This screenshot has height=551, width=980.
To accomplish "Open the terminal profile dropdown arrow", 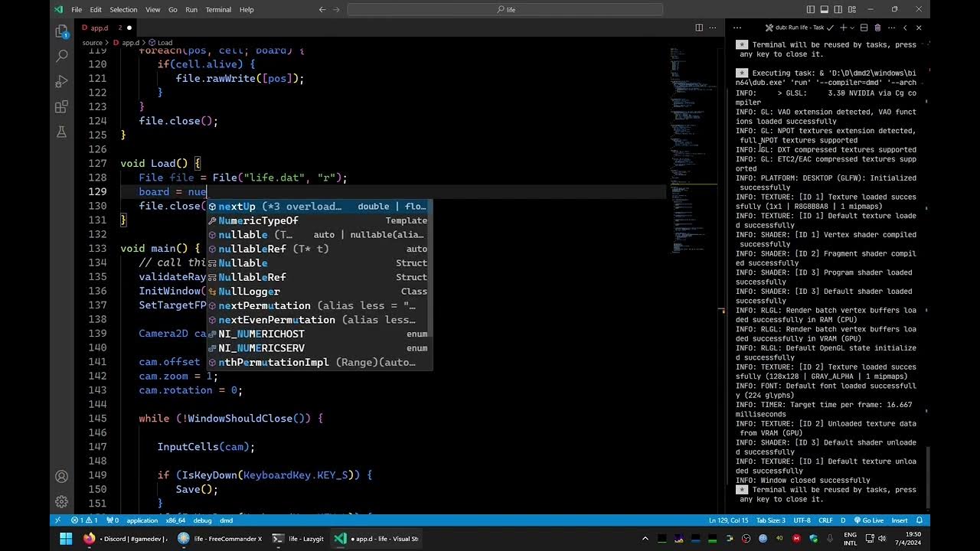I will tap(851, 27).
